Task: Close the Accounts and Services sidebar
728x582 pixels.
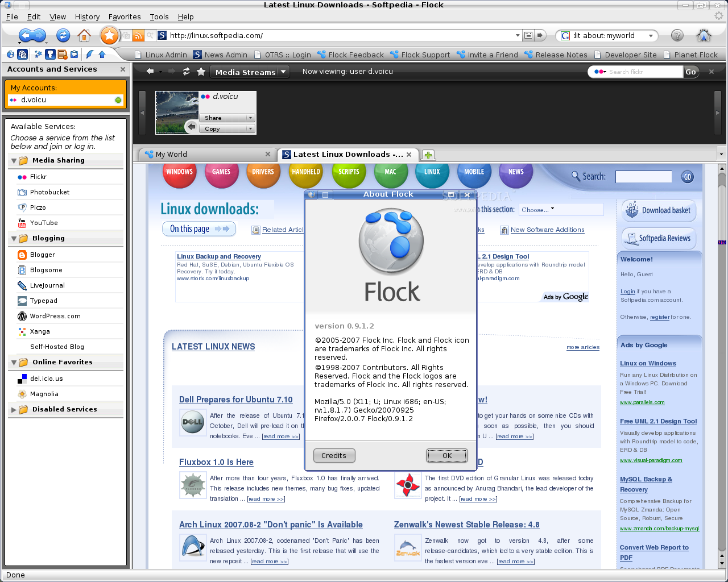Action: (123, 69)
